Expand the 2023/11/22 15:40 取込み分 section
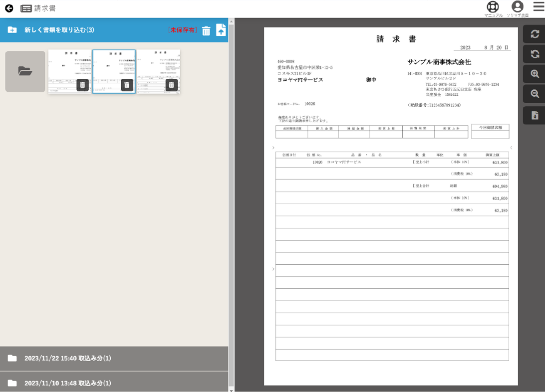This screenshot has height=392, width=545. (x=114, y=358)
